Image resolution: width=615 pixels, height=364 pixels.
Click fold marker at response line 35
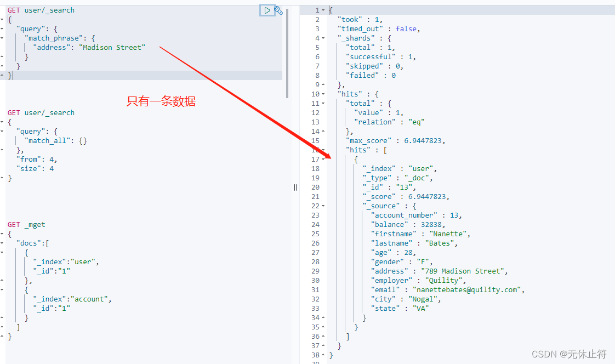pos(323,327)
